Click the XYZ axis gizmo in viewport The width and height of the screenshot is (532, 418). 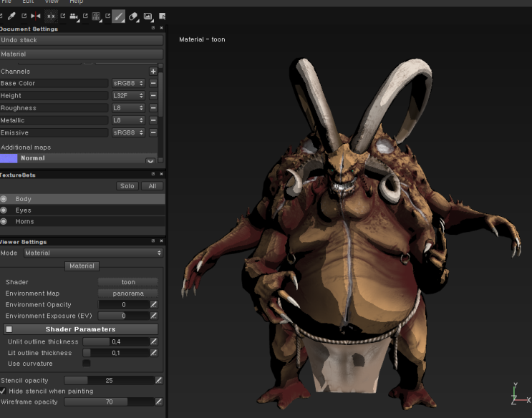pyautogui.click(x=520, y=394)
